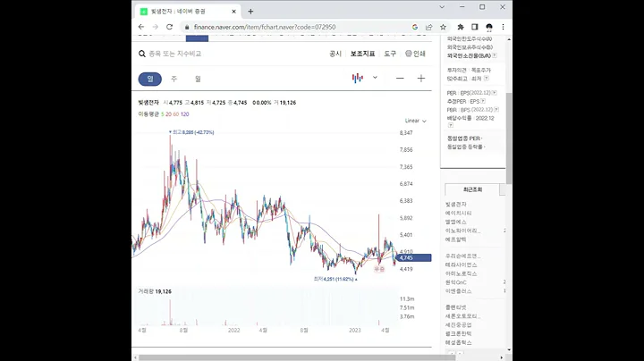Screen dimensions: 644x361
Task: Open the 보조지표 indicators menu
Action: click(362, 54)
